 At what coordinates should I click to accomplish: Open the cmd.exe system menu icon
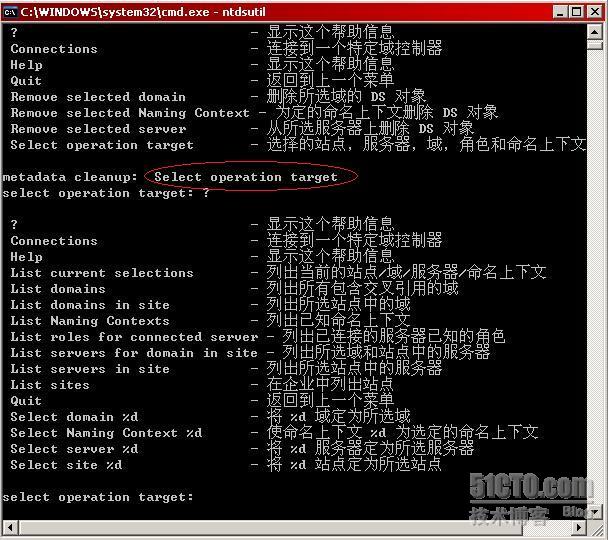pyautogui.click(x=11, y=12)
